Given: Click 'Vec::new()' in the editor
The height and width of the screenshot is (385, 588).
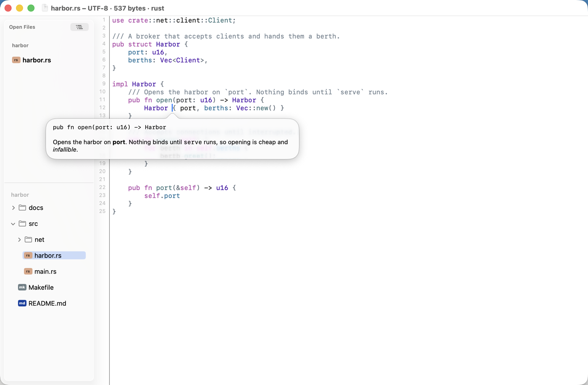Looking at the screenshot, I should point(256,108).
